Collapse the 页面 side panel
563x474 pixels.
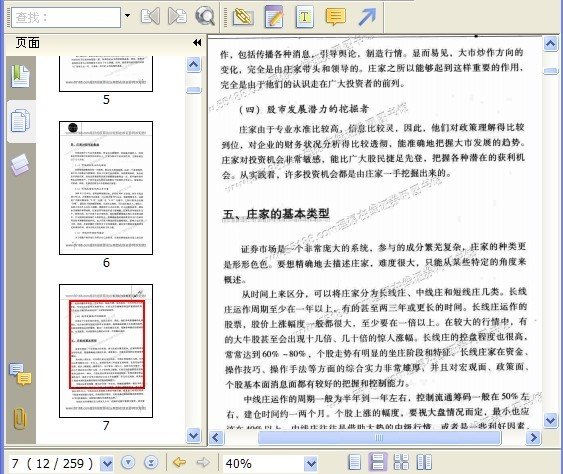pos(197,43)
